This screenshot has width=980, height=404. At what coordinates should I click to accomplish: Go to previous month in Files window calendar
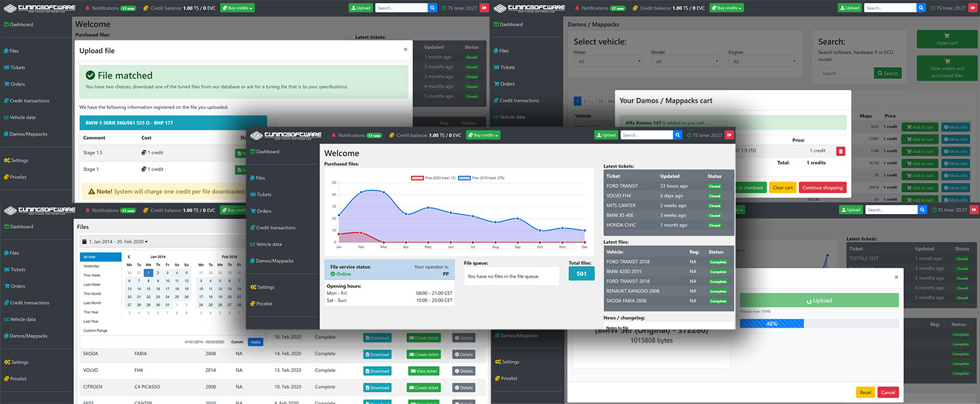[x=129, y=257]
